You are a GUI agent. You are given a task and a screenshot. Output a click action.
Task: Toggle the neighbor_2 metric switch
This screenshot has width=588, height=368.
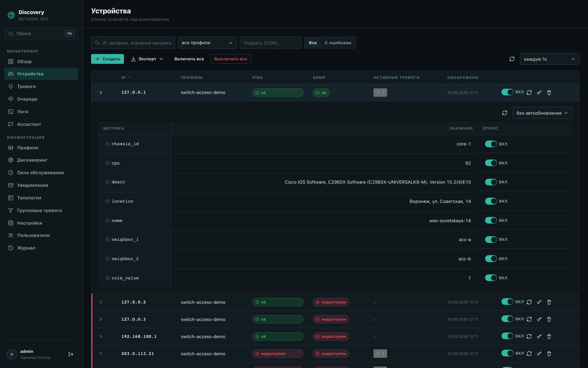click(x=491, y=259)
